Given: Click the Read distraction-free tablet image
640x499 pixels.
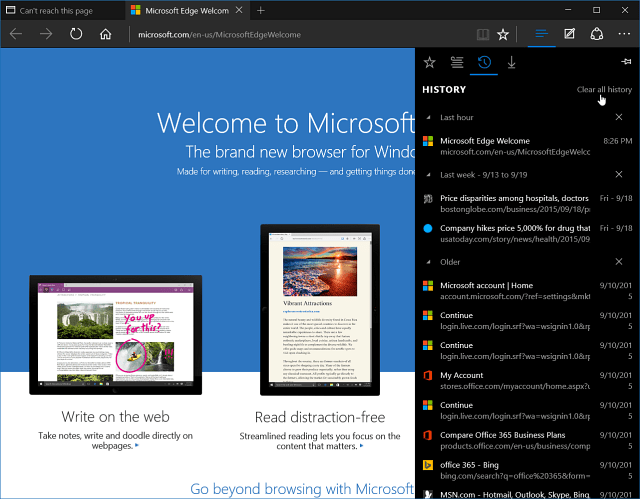Looking at the screenshot, I should (320, 310).
